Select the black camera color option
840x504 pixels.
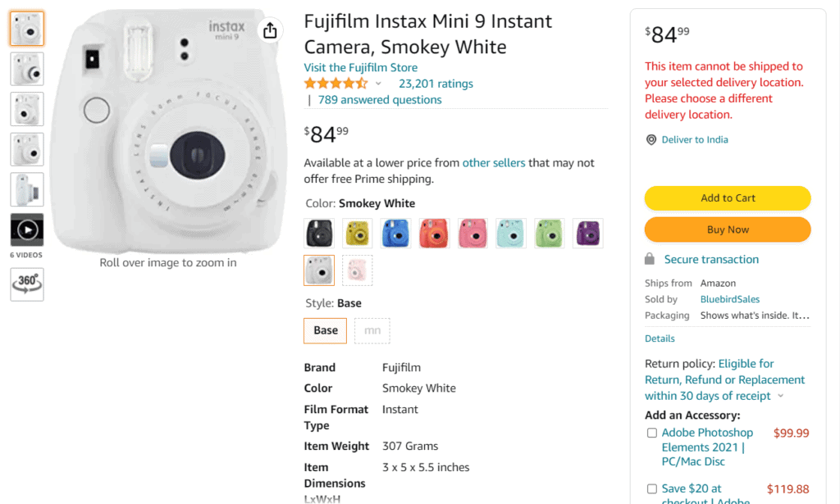pyautogui.click(x=318, y=233)
